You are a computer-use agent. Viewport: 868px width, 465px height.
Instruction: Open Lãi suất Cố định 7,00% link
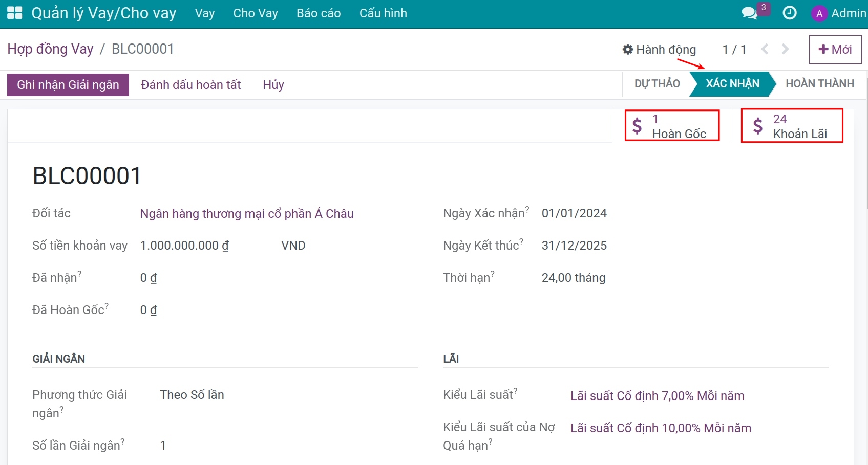pyautogui.click(x=658, y=396)
